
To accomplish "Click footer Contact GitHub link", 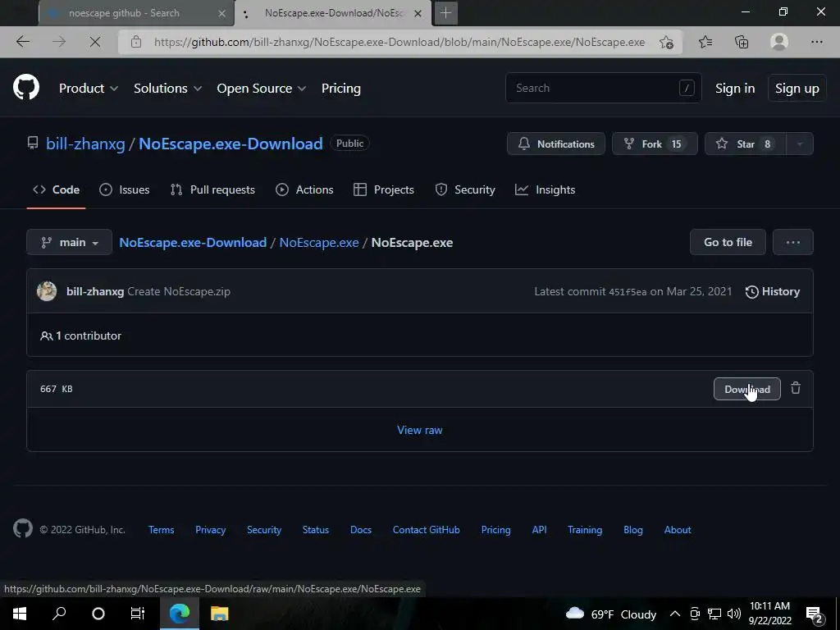I will tap(426, 529).
